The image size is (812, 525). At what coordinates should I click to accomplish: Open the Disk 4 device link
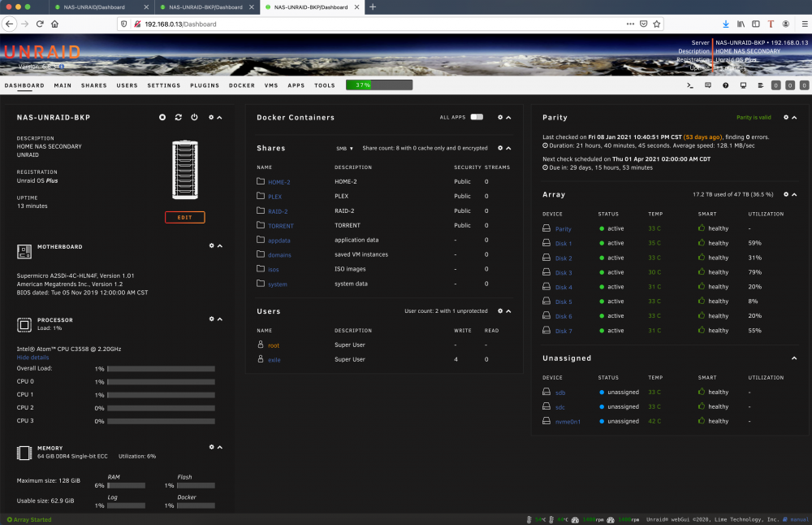[564, 287]
